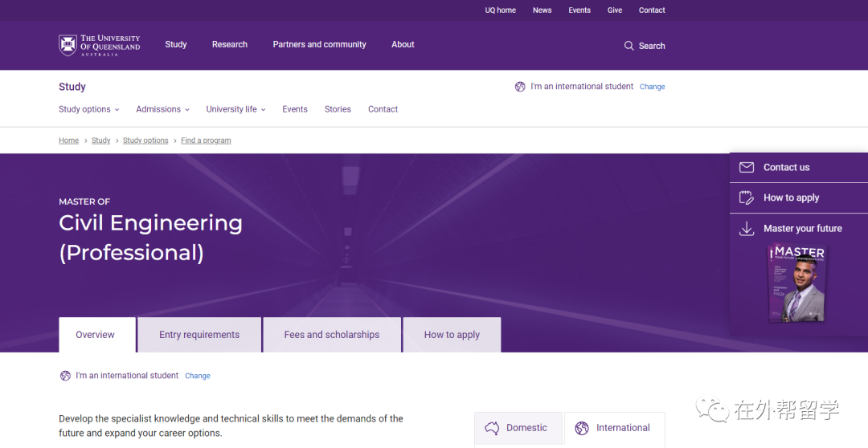Switch to the How to apply tab

[x=452, y=335]
